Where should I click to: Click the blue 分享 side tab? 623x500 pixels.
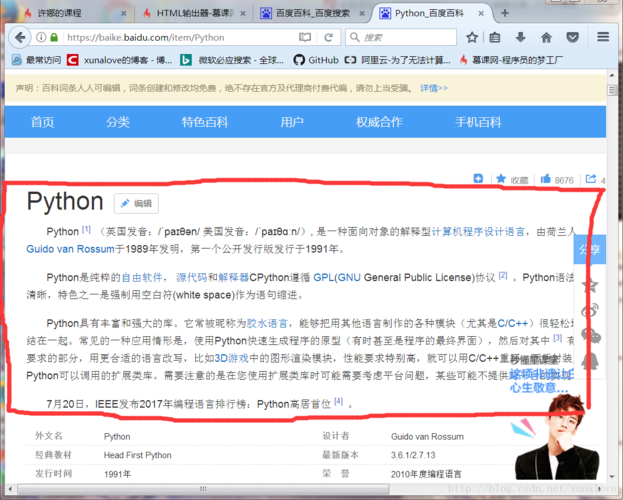[x=590, y=249]
